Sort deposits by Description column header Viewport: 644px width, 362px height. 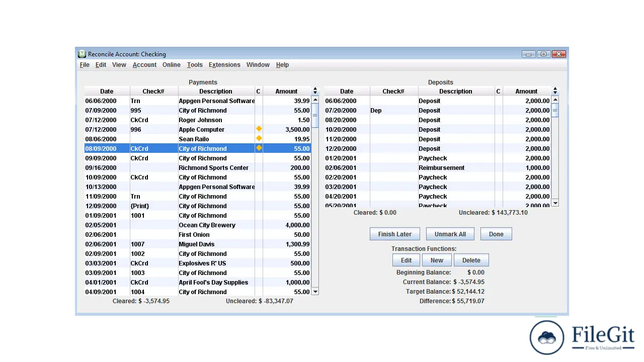point(456,92)
